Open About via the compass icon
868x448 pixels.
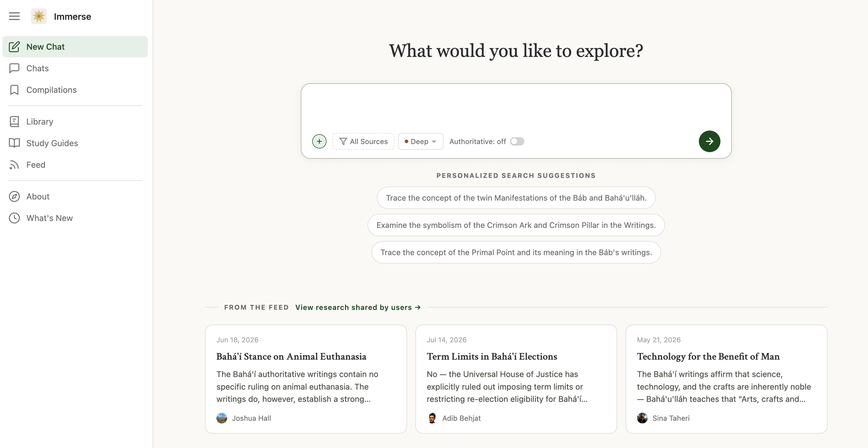click(x=14, y=196)
